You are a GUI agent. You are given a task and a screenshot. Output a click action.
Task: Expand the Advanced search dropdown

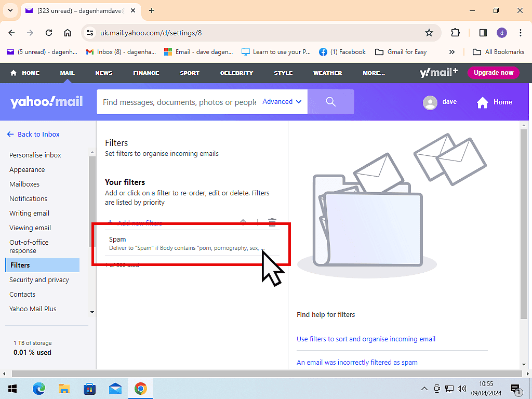[x=282, y=102]
